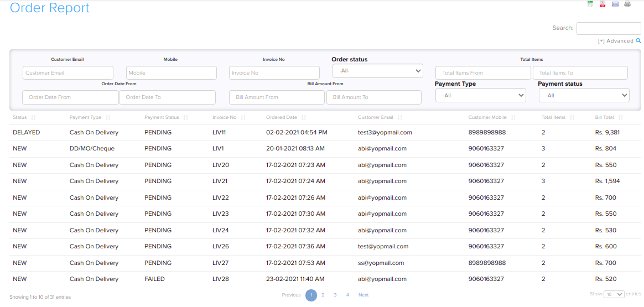Screen dimensions: 644x307
Task: Click email test3@yopmail.com
Action: [x=385, y=133]
